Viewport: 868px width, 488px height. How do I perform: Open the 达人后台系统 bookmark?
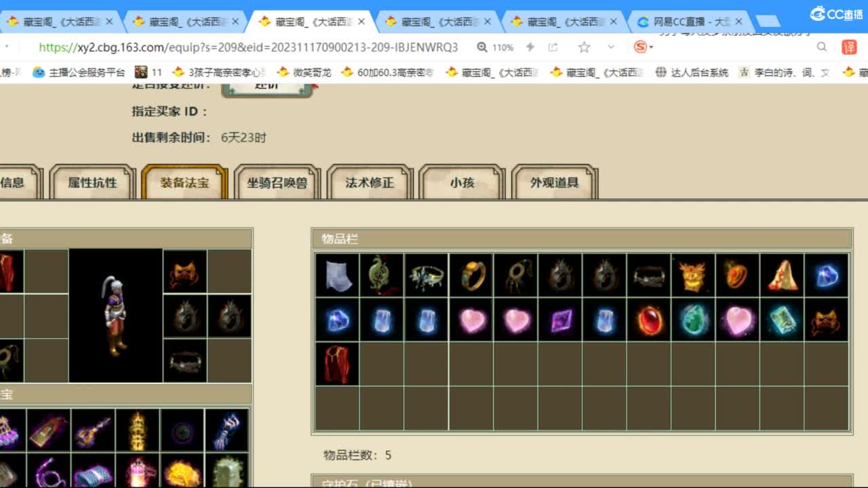click(x=692, y=72)
